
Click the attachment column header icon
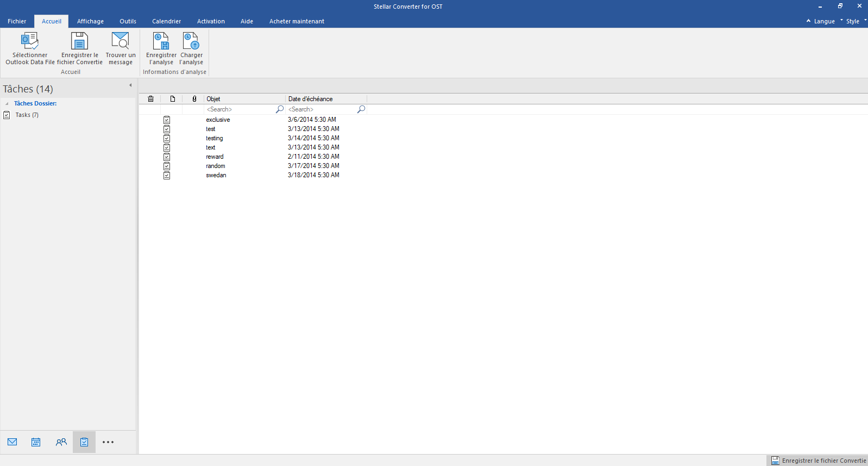[194, 99]
